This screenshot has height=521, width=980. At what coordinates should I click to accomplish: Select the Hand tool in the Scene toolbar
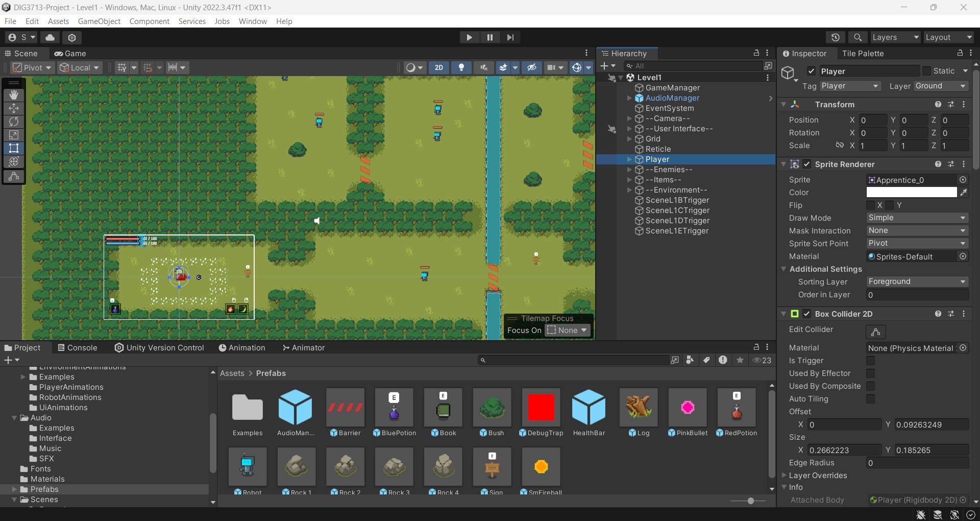(14, 95)
